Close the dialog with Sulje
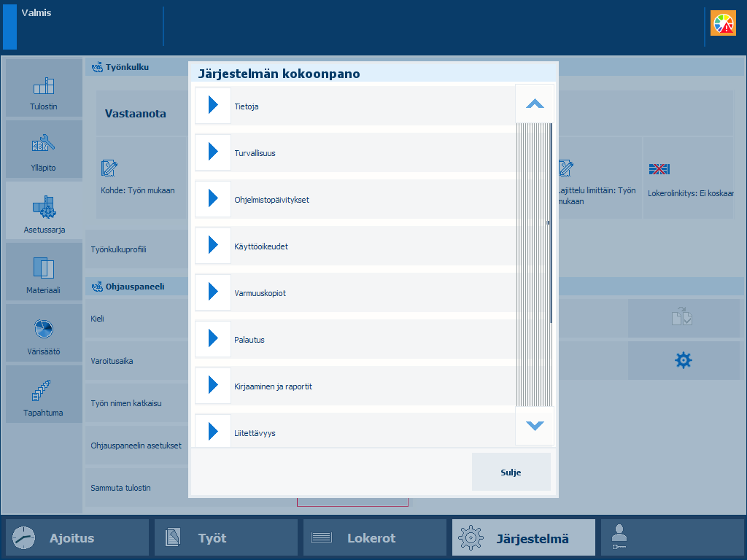This screenshot has height=560, width=747. [x=511, y=472]
